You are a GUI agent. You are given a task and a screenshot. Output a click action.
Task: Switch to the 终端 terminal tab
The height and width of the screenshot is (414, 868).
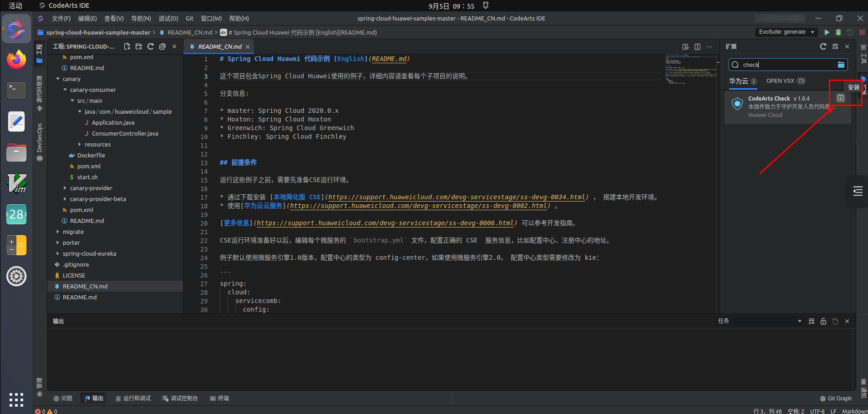coord(219,399)
